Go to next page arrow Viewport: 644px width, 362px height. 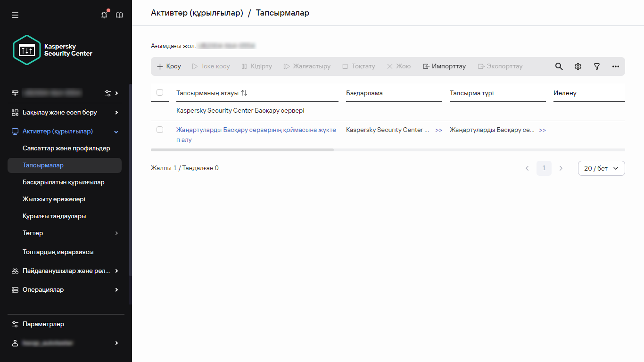point(561,168)
